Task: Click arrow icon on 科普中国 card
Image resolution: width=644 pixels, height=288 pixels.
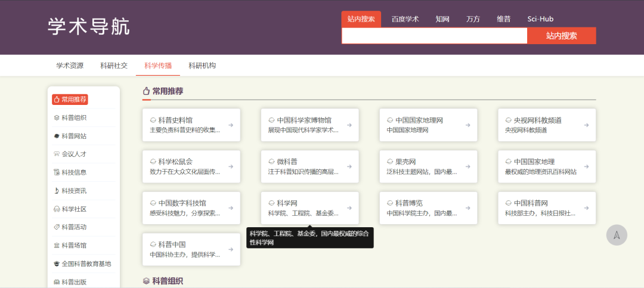Action: [x=231, y=249]
